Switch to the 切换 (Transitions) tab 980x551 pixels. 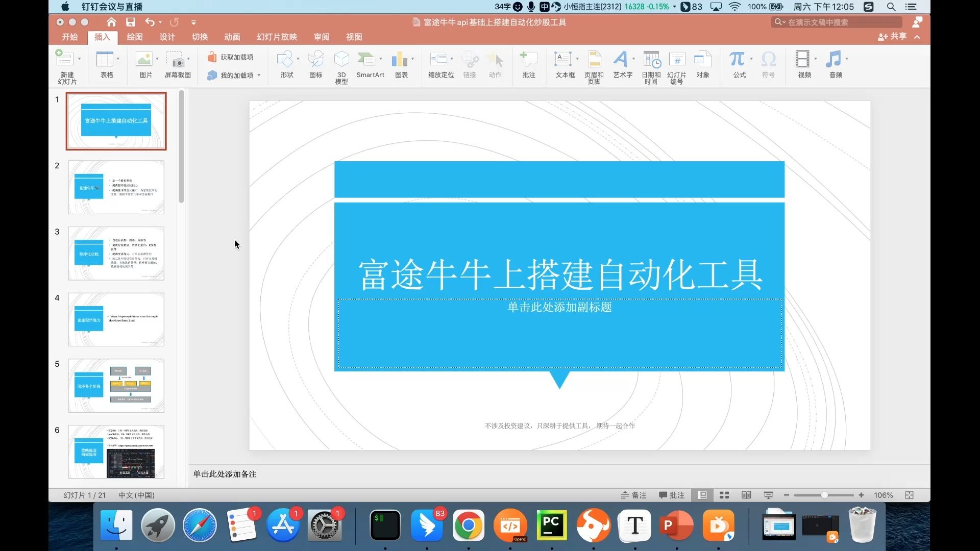pyautogui.click(x=200, y=37)
